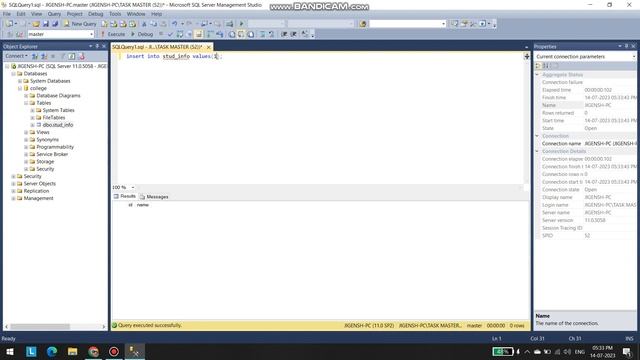The height and width of the screenshot is (360, 640).
Task: Open the Window menu
Action: (x=136, y=14)
